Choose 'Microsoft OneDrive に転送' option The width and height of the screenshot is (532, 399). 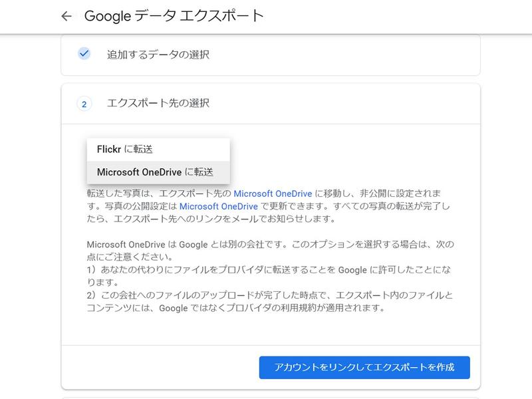tap(158, 172)
